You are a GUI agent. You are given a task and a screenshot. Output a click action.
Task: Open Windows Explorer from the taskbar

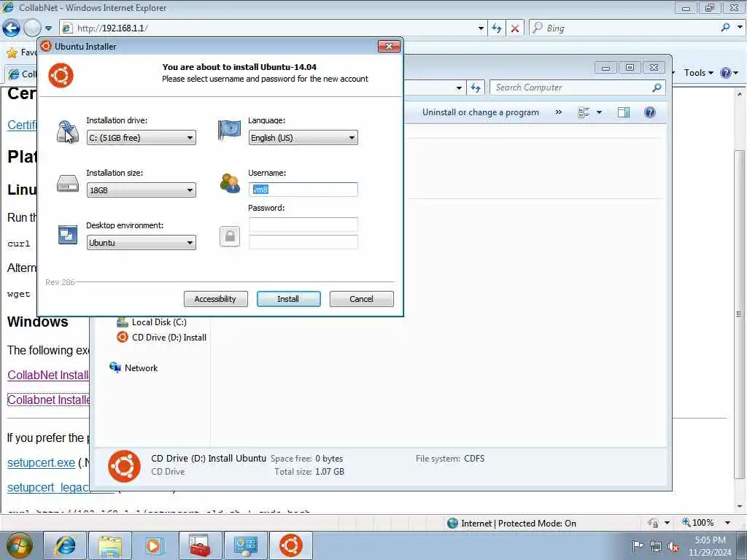coord(110,545)
